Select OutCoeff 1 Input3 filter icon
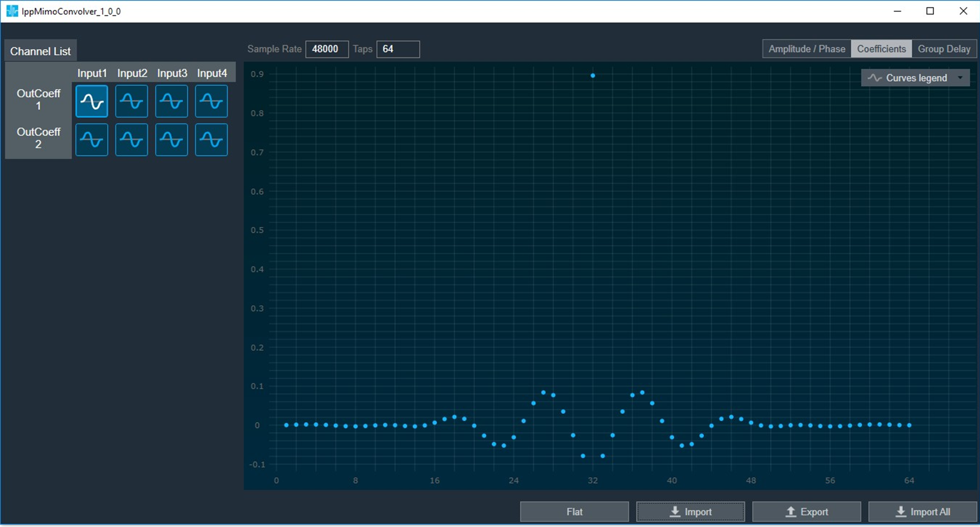 coord(171,101)
